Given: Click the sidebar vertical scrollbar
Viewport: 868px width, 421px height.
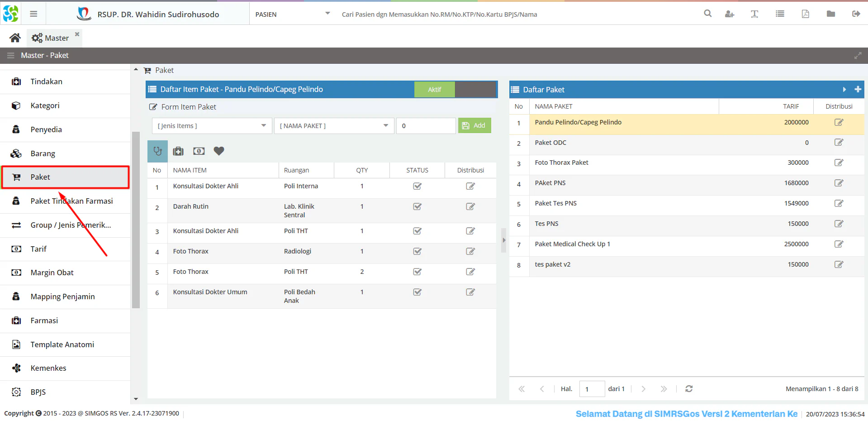Looking at the screenshot, I should [x=136, y=220].
